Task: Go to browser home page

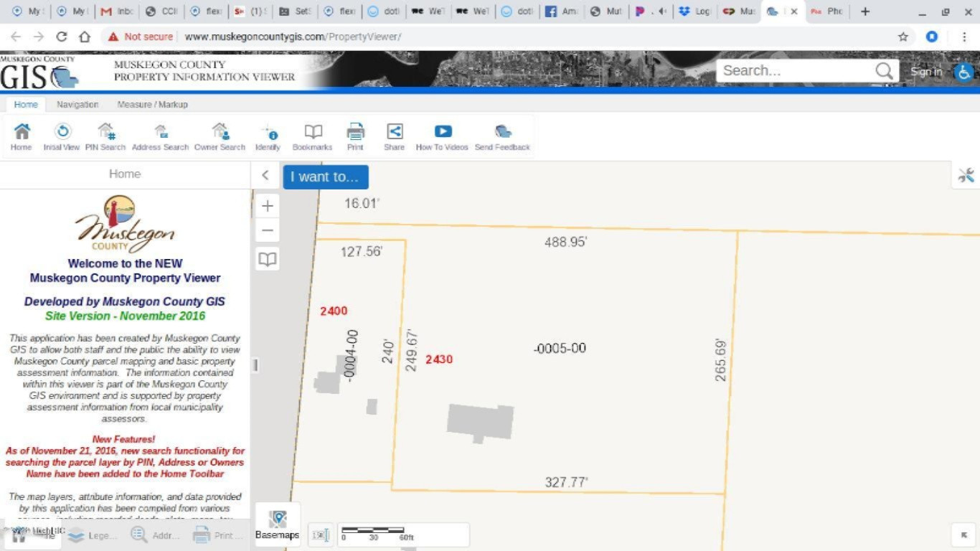Action: tap(85, 37)
